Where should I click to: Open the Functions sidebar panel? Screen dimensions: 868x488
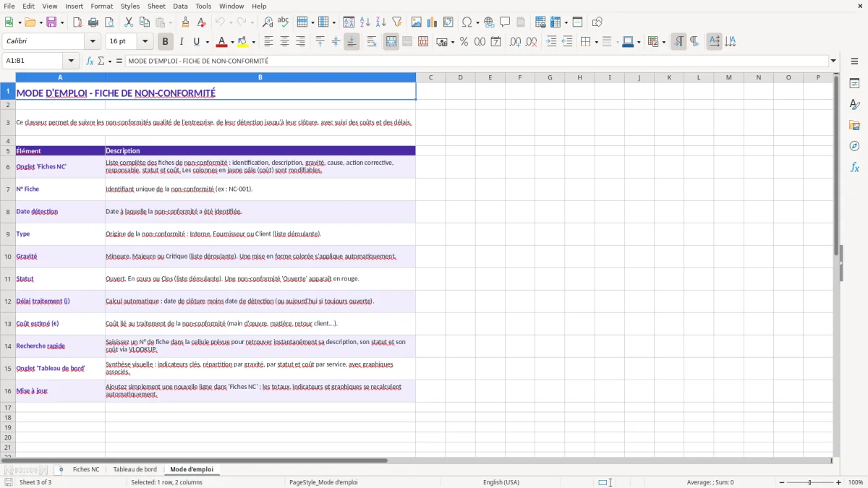(x=854, y=167)
